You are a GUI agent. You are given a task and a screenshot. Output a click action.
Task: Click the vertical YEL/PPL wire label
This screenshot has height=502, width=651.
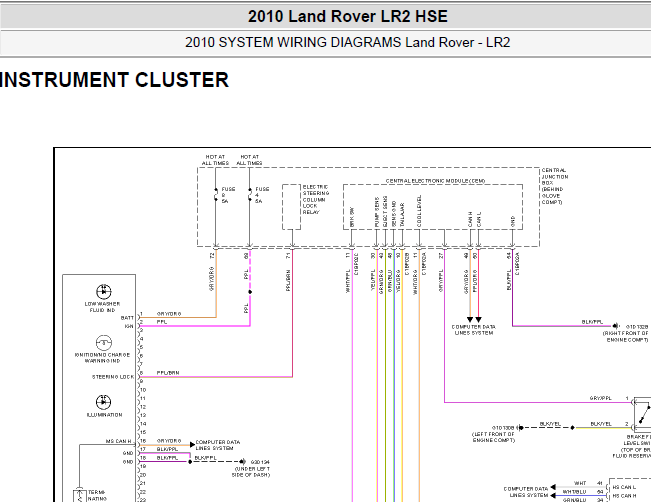(373, 280)
